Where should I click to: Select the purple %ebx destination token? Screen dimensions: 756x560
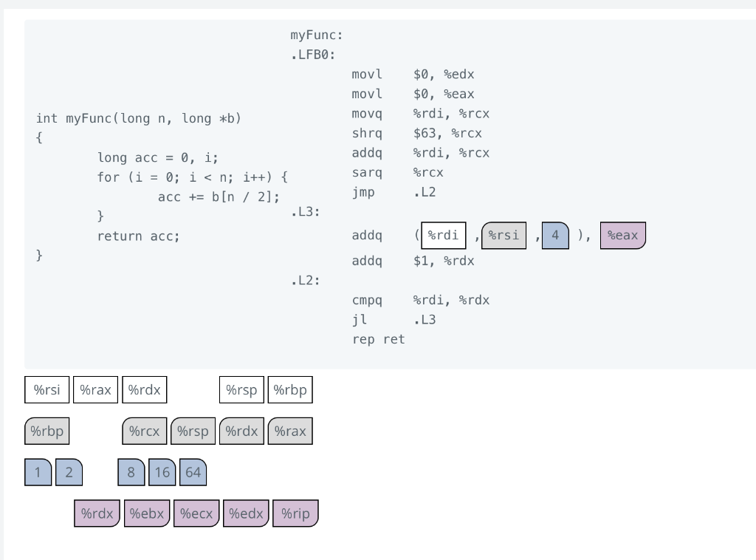click(147, 513)
